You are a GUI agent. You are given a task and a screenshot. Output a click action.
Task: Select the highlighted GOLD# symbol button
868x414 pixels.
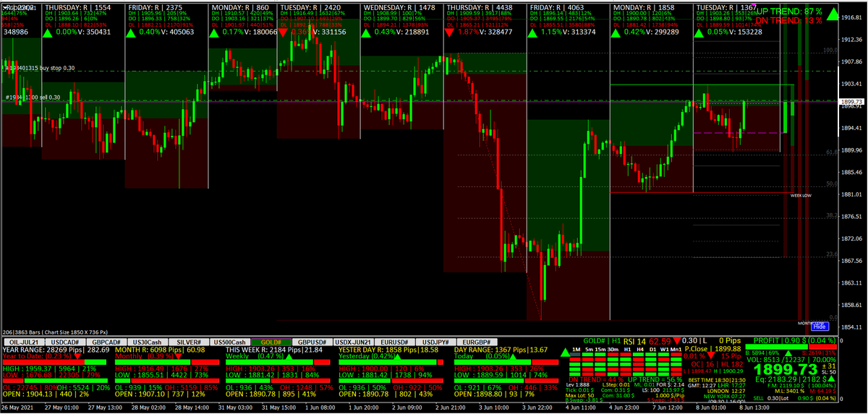point(271,342)
